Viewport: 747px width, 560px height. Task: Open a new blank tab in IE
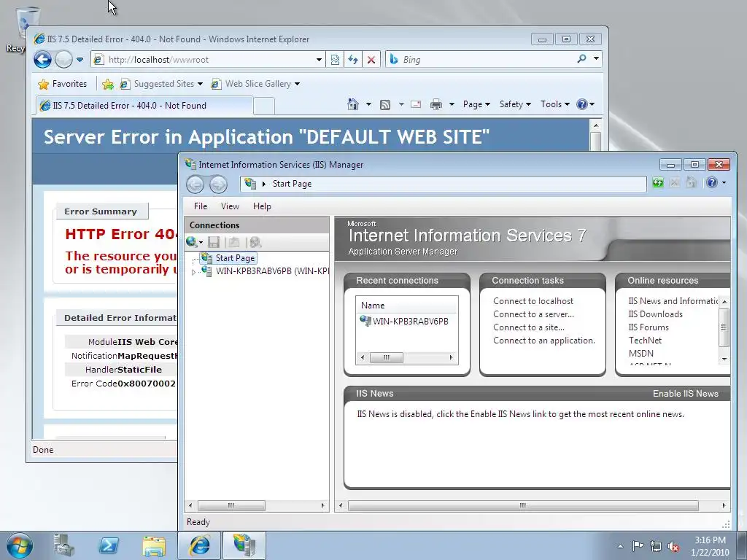264,106
